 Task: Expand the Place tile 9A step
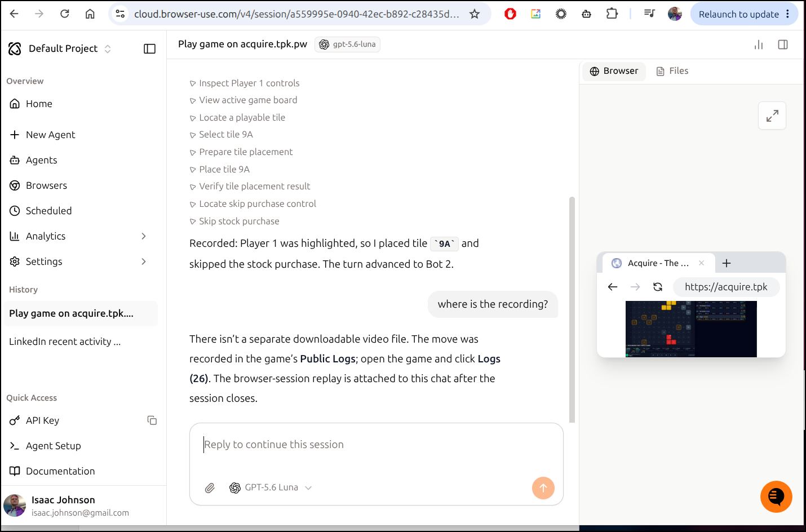219,170
